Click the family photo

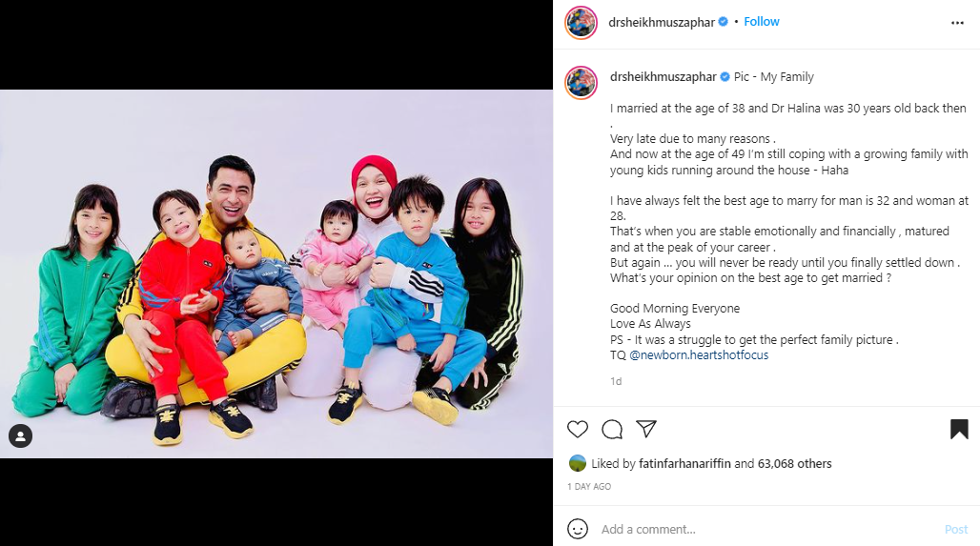coord(276,273)
